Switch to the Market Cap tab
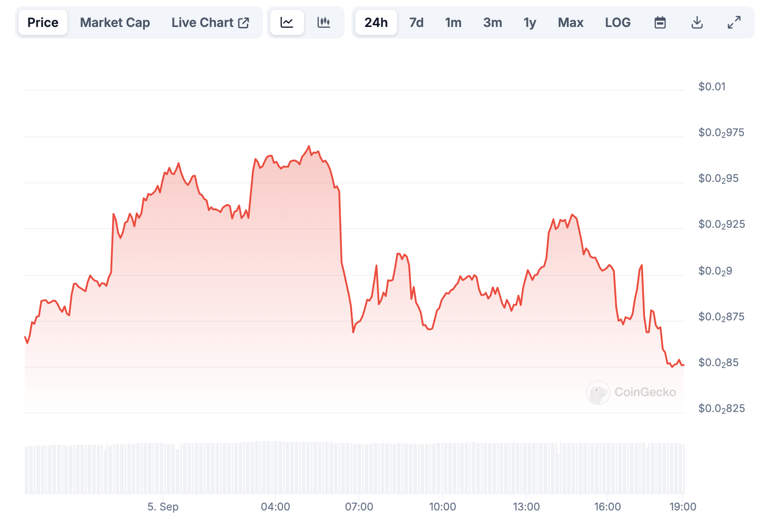Screen dimensions: 760x532 pos(115,22)
